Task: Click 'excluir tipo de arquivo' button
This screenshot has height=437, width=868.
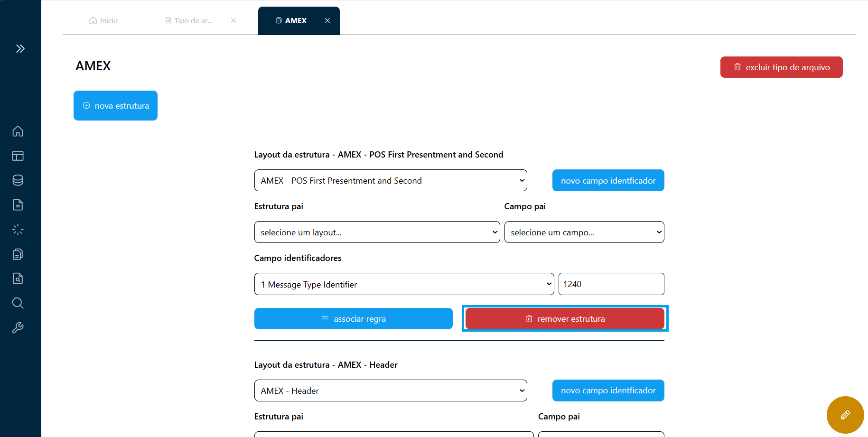Action: [781, 67]
